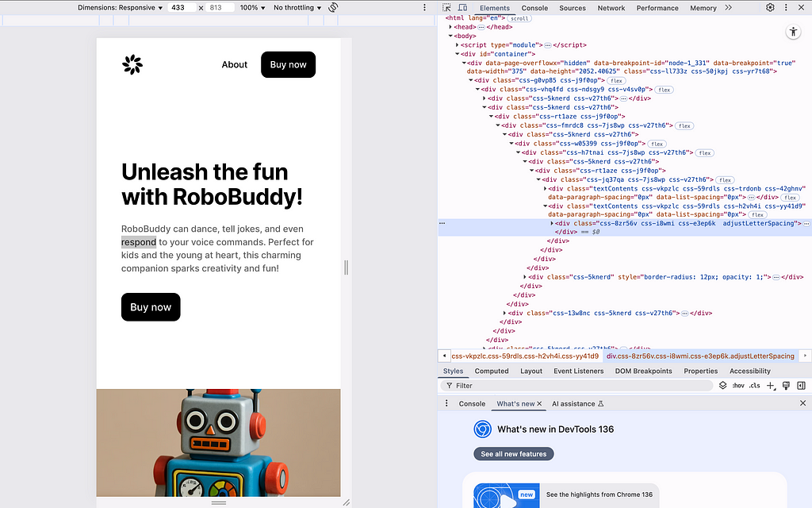The width and height of the screenshot is (812, 508).
Task: Show more DevTools tabs via double chevron
Action: 728,8
